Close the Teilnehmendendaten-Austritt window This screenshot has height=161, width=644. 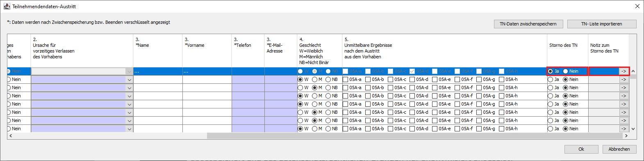(x=637, y=6)
